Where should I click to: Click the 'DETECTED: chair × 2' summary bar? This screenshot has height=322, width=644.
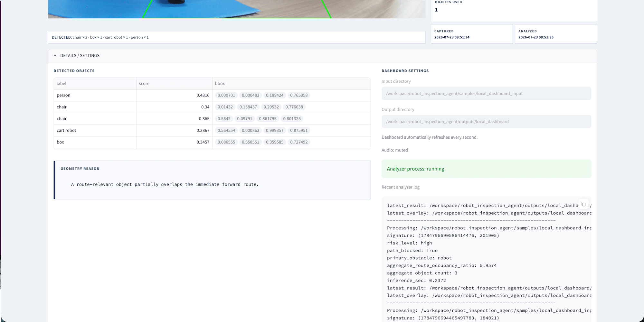(x=236, y=37)
